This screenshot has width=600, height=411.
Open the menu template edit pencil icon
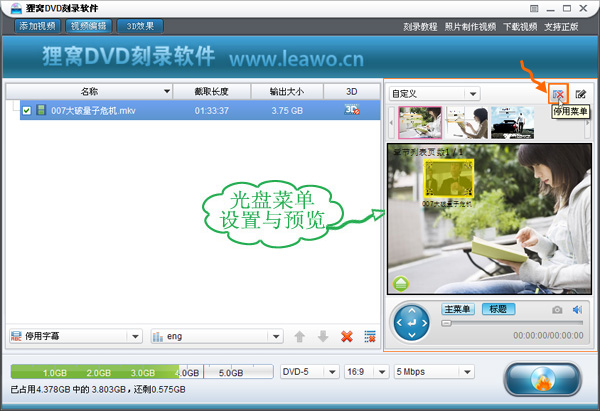[580, 94]
